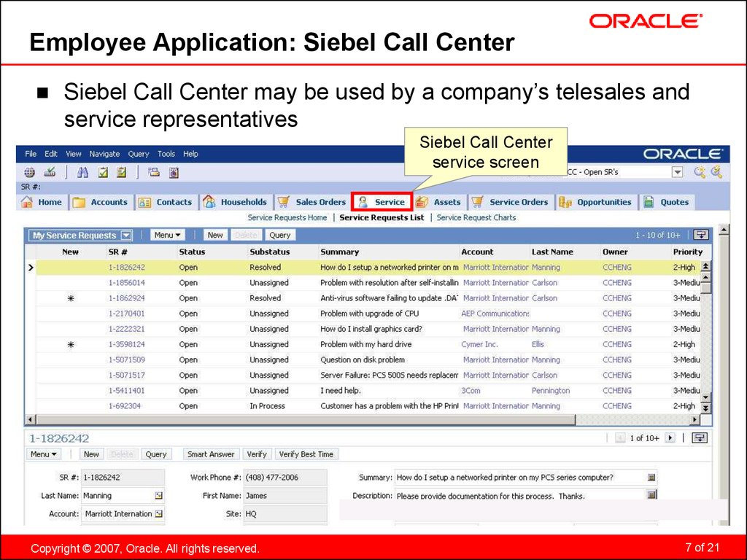The height and width of the screenshot is (560, 747).
Task: Click Query in the list applet
Action: pyautogui.click(x=279, y=235)
